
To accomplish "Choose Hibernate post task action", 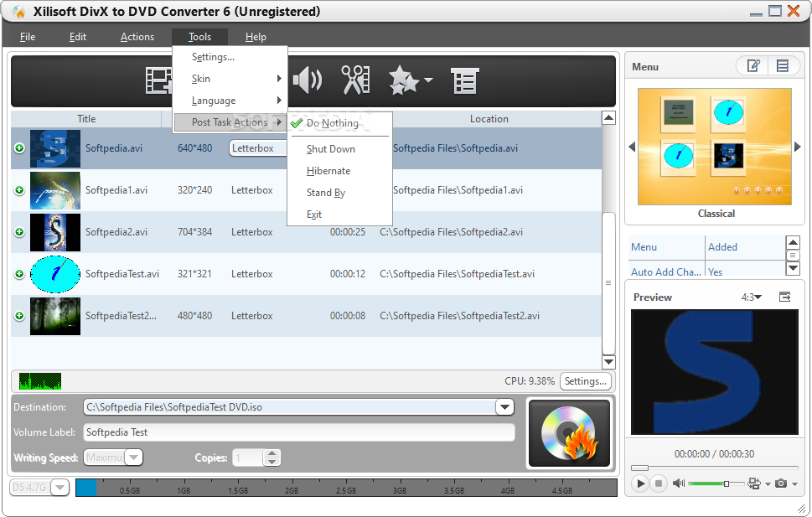I will click(339, 171).
